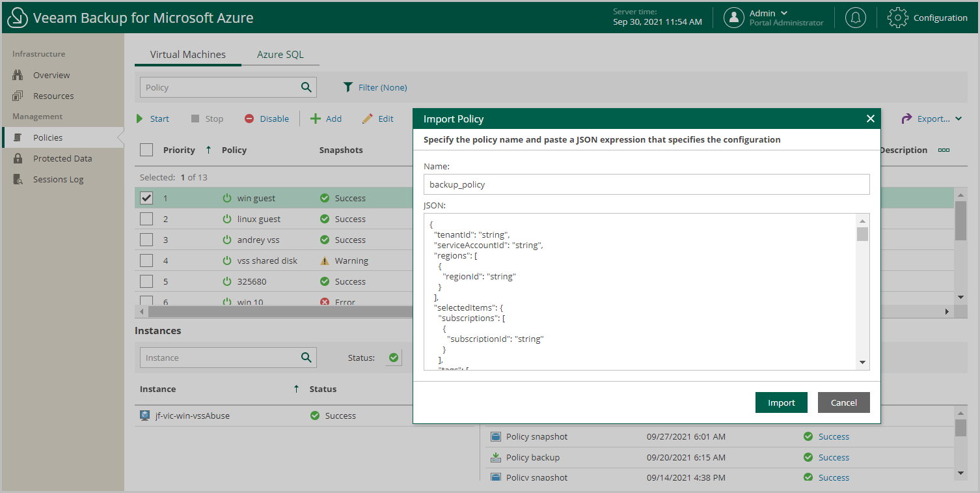980x493 pixels.
Task: Click the Cancel button
Action: coord(844,402)
